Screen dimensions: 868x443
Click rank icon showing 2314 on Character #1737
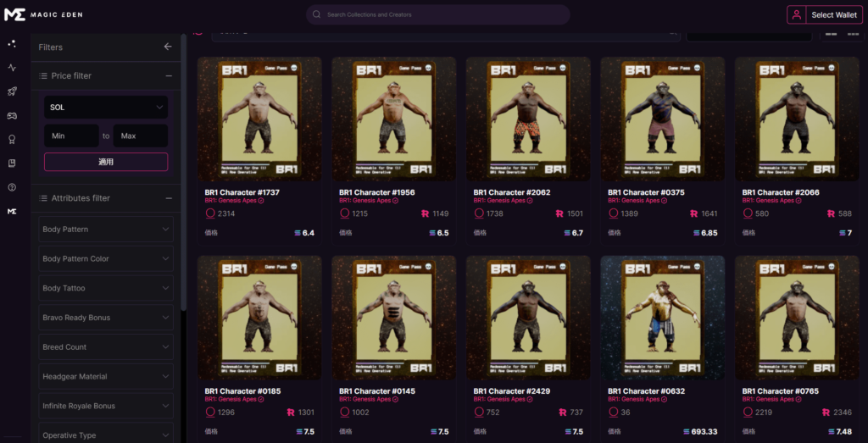[210, 213]
